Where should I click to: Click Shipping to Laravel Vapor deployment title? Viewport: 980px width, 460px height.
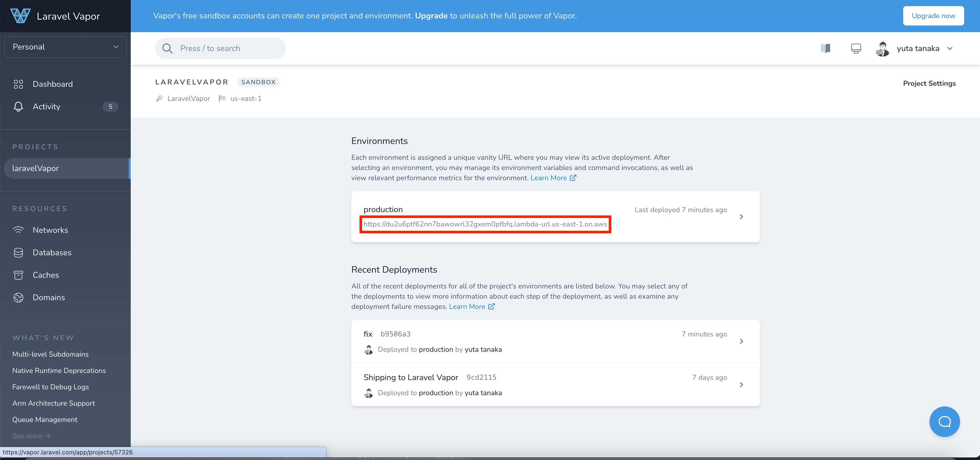click(411, 377)
